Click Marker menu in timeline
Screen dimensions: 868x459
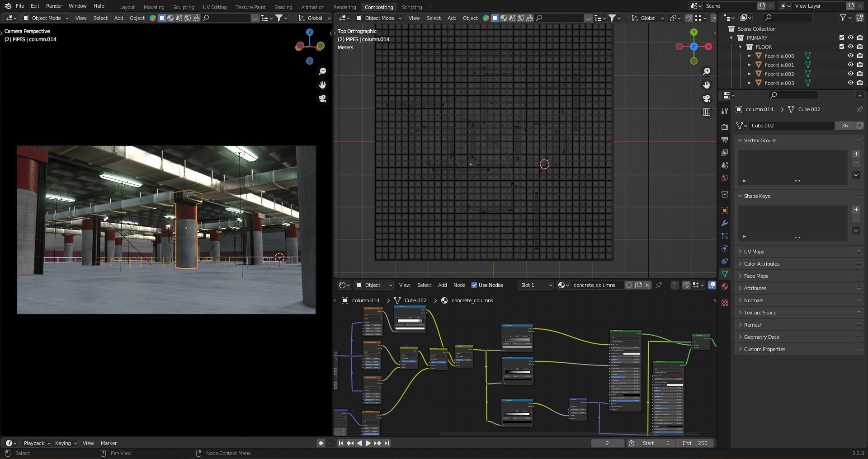tap(108, 443)
